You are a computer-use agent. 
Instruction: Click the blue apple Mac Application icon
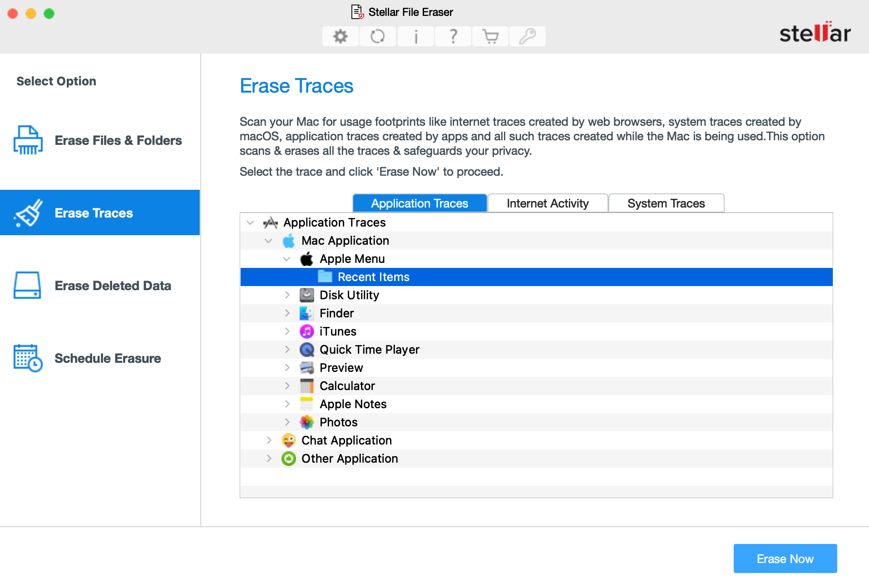289,241
